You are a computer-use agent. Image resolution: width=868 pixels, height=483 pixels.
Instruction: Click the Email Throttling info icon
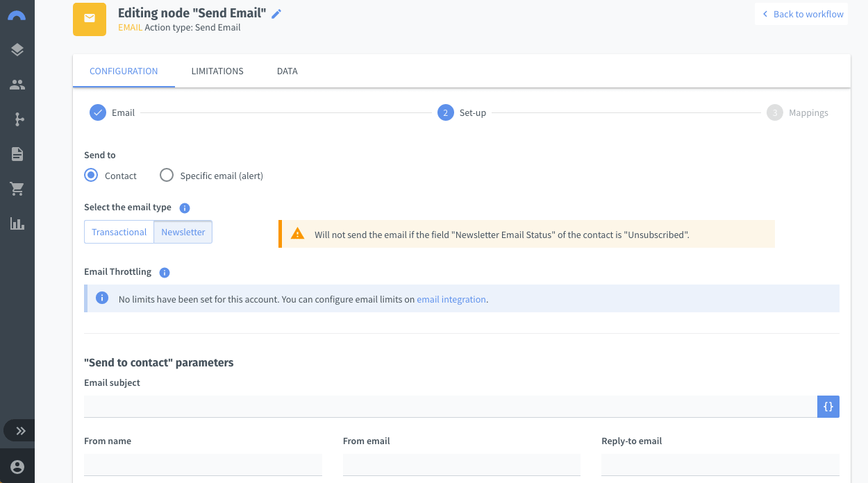point(165,272)
